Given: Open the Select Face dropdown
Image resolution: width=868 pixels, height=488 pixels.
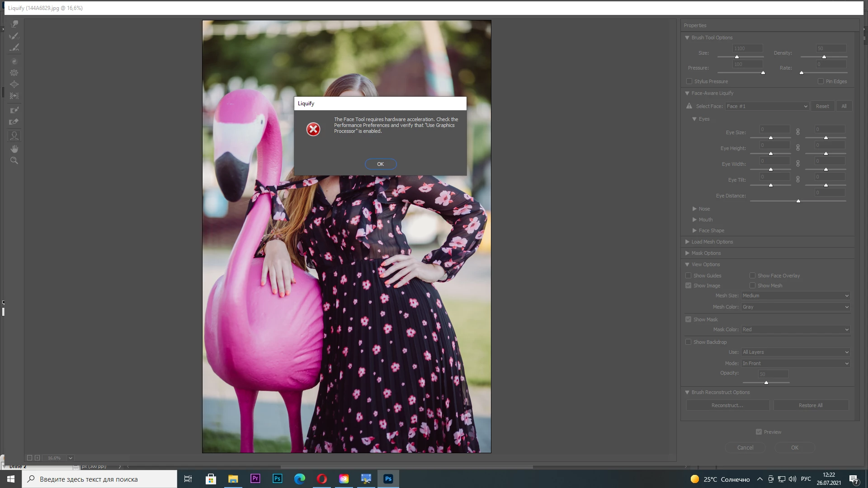Looking at the screenshot, I should [767, 106].
